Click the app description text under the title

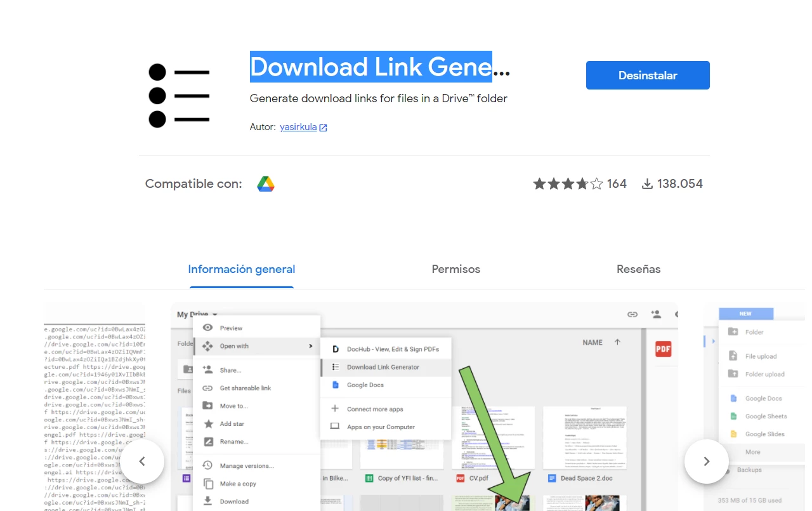tap(379, 98)
